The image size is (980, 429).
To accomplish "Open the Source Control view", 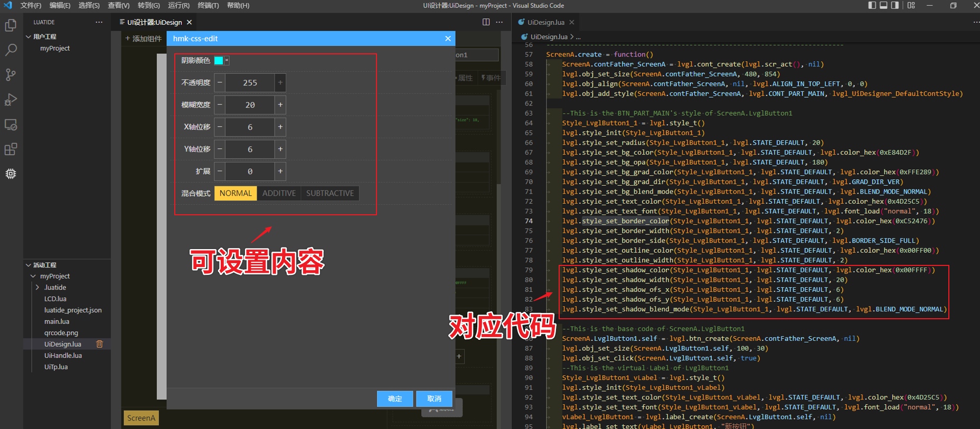I will 11,74.
